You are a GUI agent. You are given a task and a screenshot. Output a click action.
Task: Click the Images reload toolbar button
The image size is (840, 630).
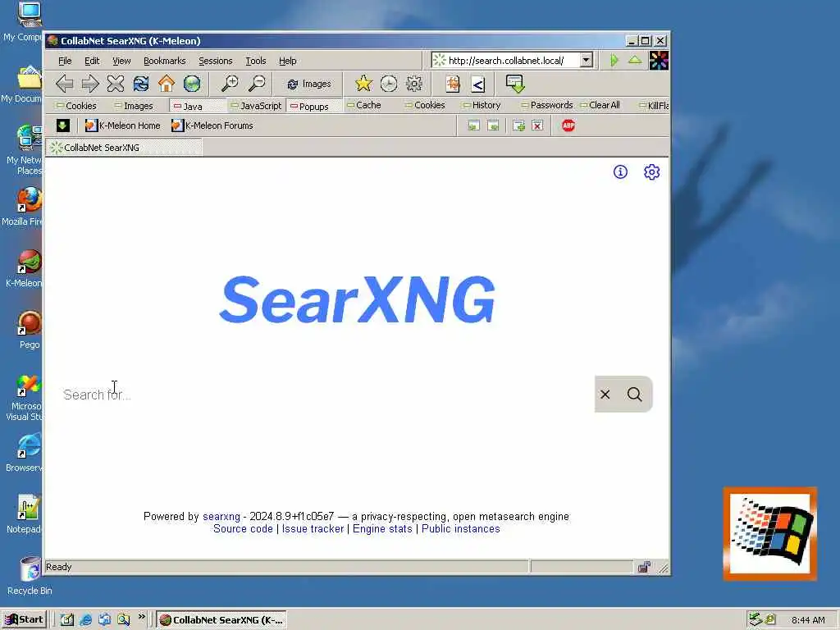tap(309, 84)
